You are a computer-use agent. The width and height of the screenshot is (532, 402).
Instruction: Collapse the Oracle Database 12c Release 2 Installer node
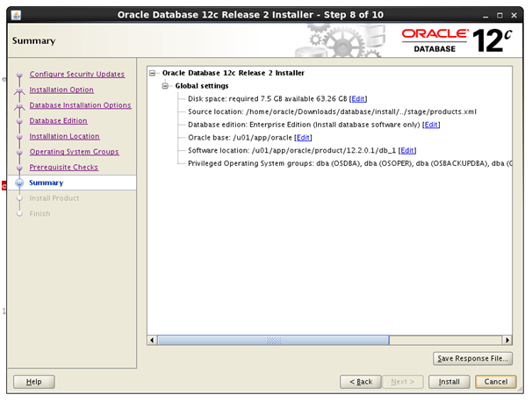click(153, 73)
